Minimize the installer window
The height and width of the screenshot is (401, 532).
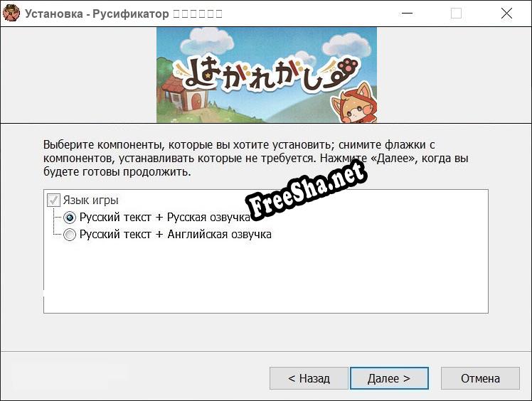click(x=407, y=14)
